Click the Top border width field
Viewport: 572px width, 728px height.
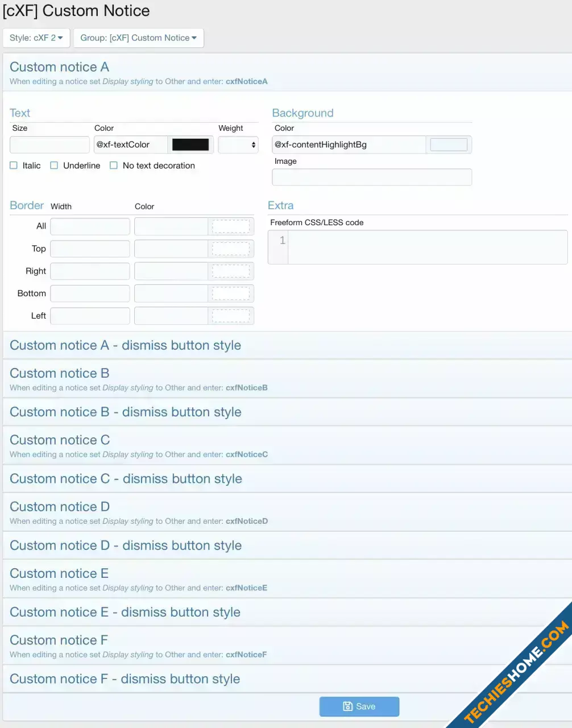pos(90,249)
